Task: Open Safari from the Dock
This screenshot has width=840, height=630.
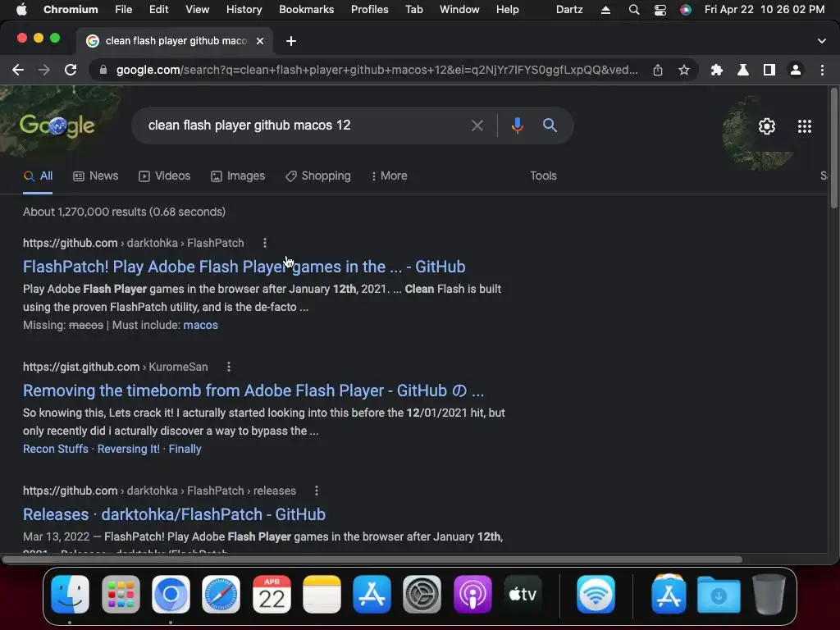Action: point(221,594)
